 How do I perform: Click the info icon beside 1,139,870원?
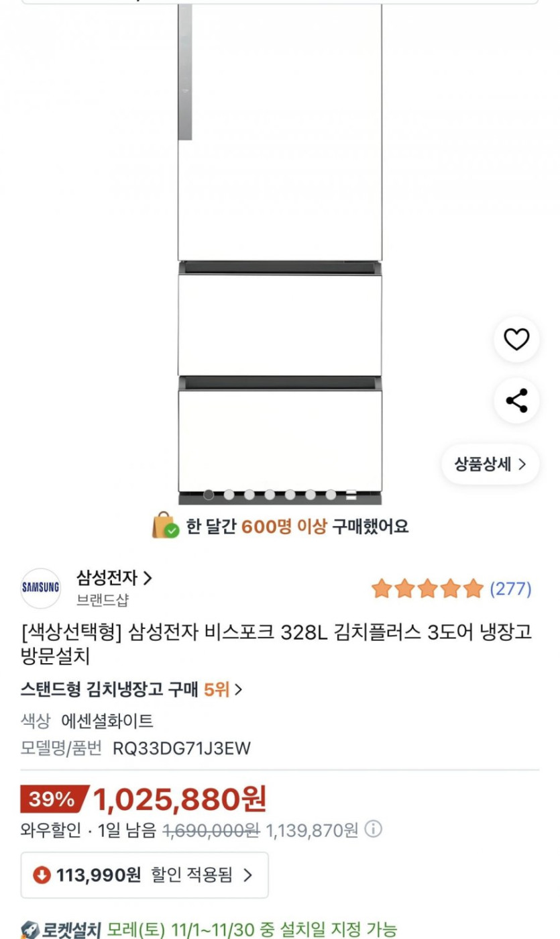click(373, 830)
